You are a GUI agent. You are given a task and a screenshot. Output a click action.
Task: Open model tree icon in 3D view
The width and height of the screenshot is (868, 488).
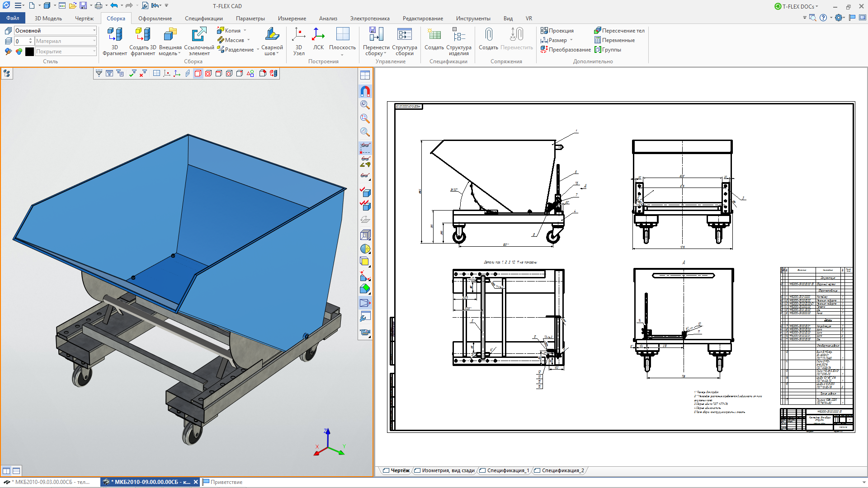[7, 74]
